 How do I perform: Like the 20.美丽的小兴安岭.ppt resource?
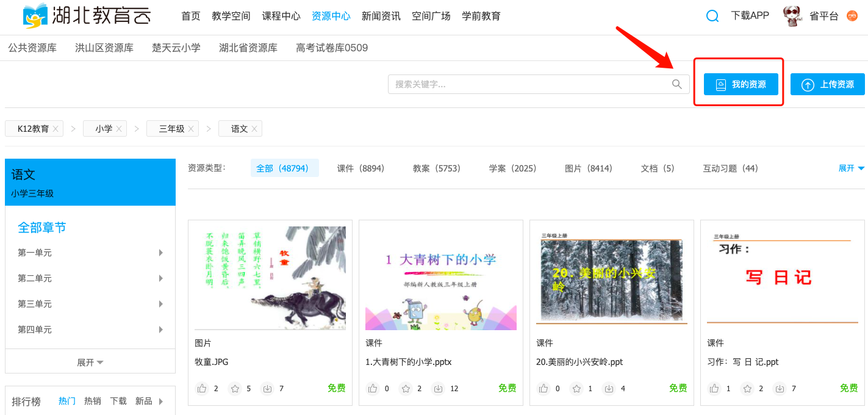coord(544,388)
